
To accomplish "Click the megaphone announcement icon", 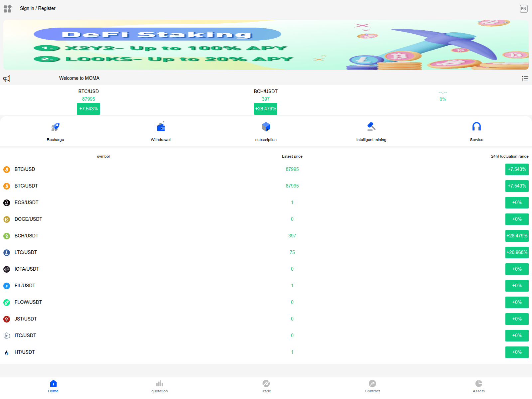I will [x=7, y=78].
